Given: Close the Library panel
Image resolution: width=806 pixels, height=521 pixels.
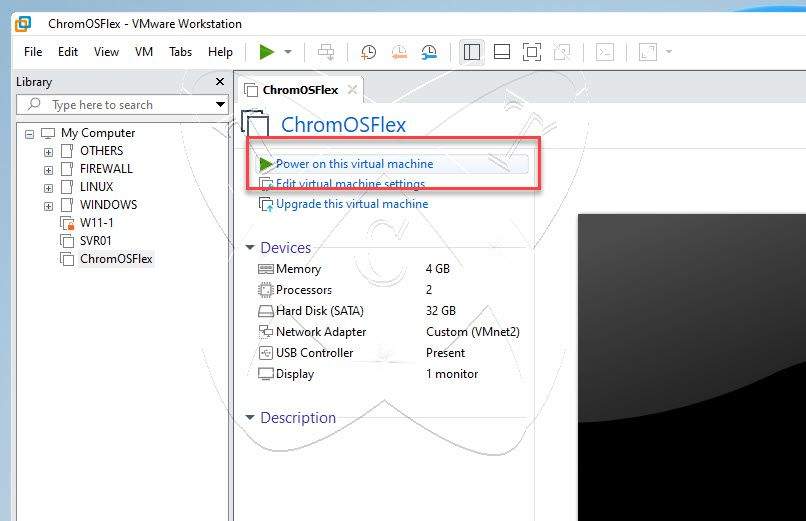Looking at the screenshot, I should [x=220, y=82].
